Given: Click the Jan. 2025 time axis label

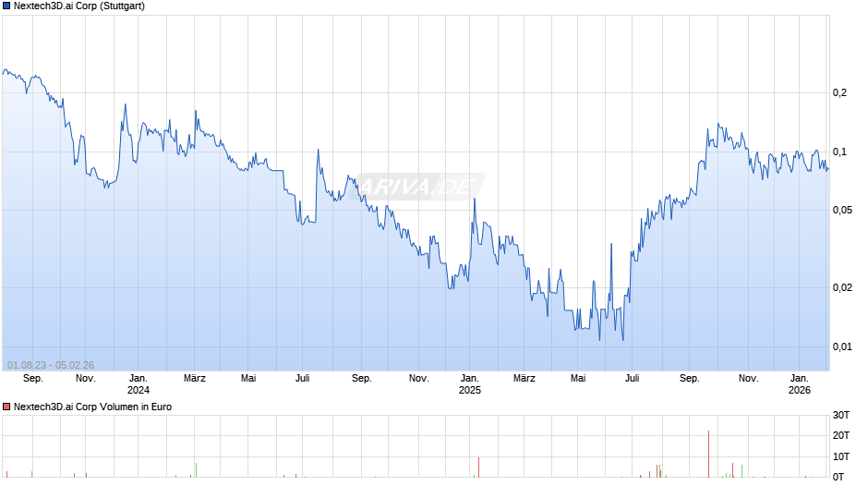Looking at the screenshot, I should click(x=469, y=384).
